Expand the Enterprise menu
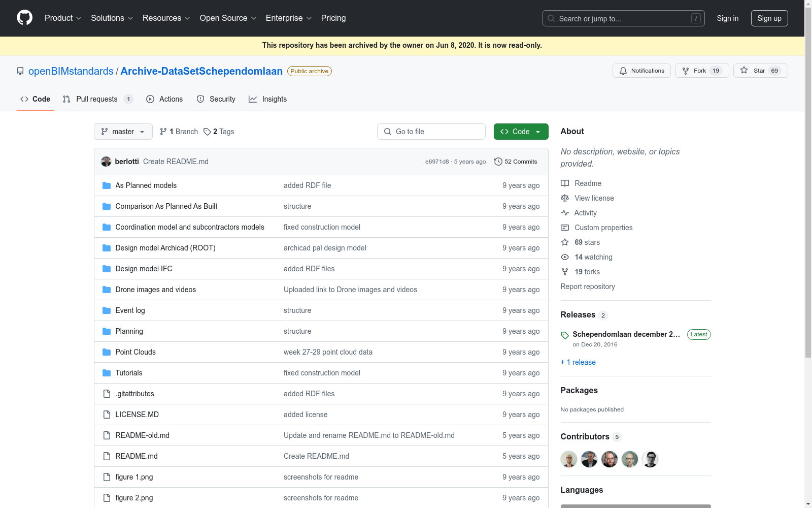This screenshot has height=508, width=812. [289, 18]
